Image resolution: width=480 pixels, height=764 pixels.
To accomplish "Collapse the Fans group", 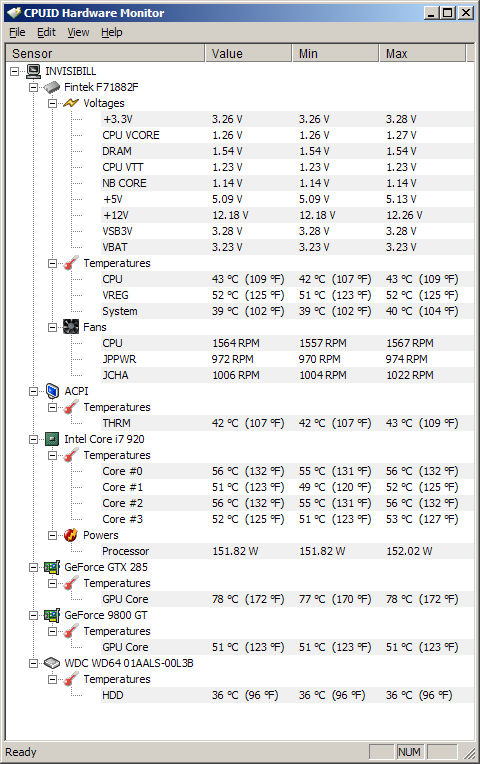I will point(52,327).
